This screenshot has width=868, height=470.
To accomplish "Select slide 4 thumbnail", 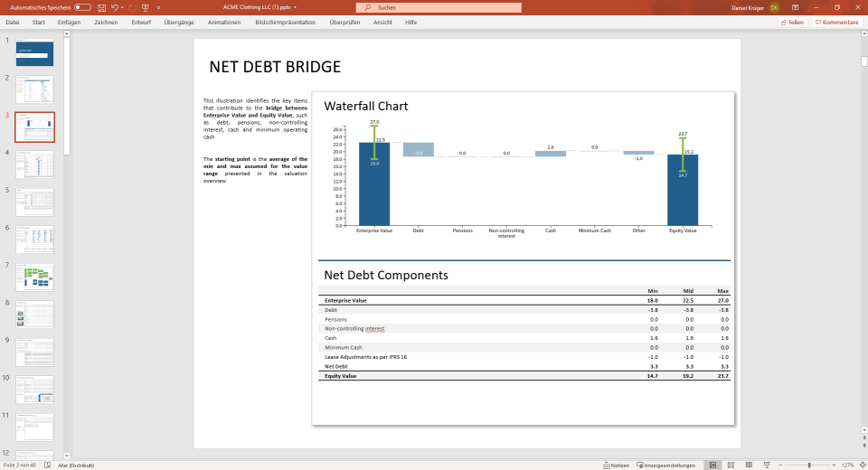I will 35,164.
